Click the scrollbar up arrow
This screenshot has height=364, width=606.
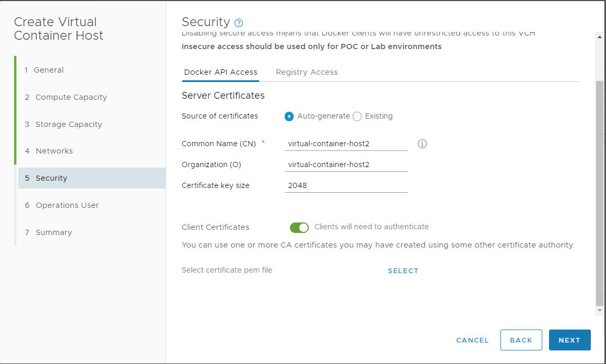[599, 37]
